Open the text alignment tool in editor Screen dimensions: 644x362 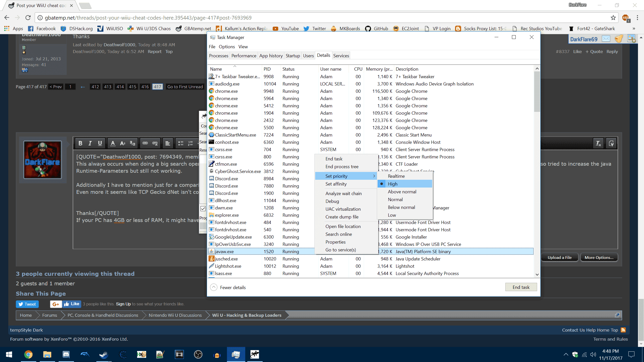[x=168, y=143]
